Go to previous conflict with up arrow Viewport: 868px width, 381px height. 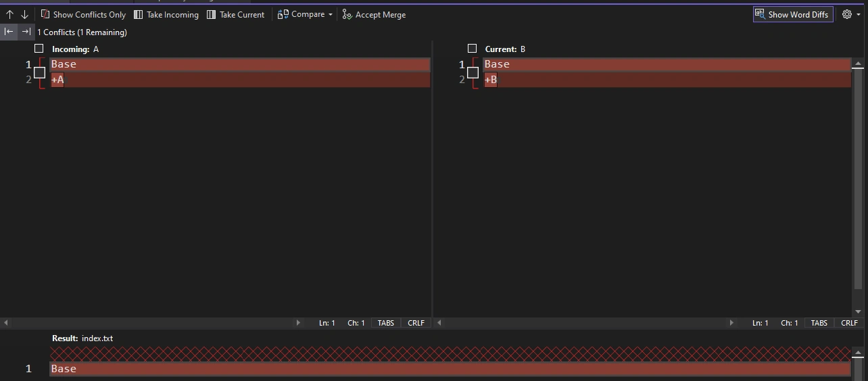(9, 14)
